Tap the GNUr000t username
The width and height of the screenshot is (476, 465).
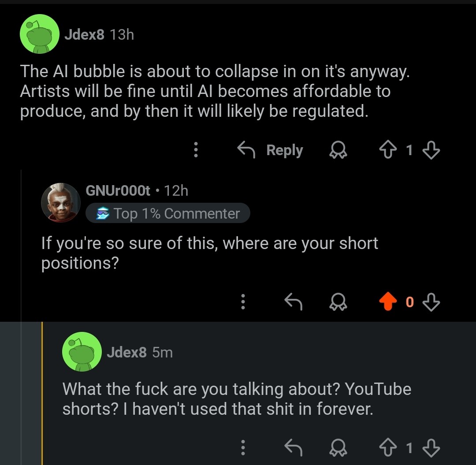(x=118, y=190)
